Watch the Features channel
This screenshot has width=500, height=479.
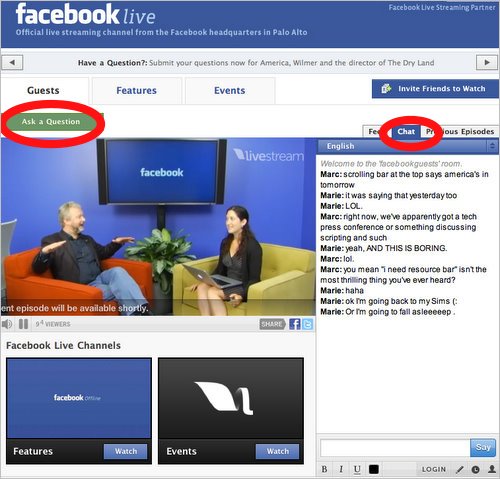126,451
